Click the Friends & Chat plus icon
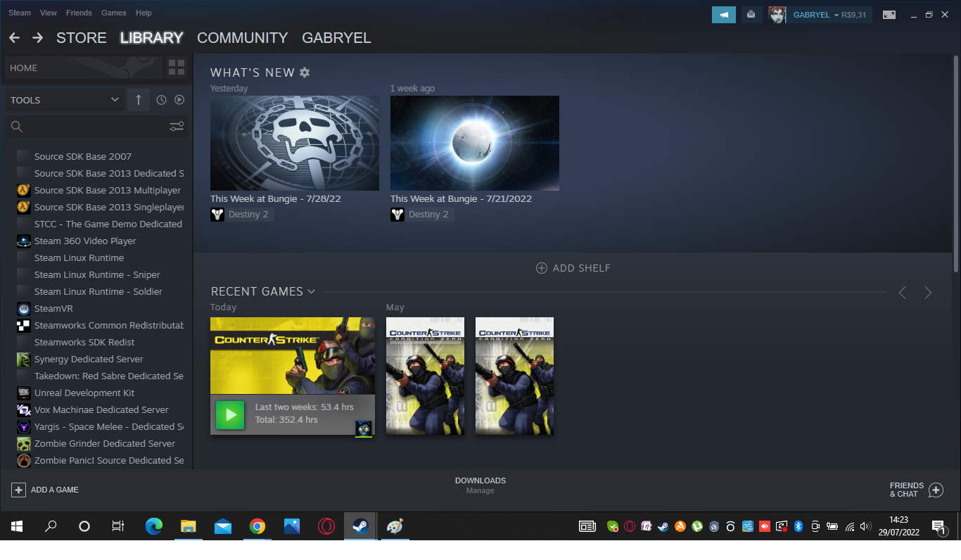The height and width of the screenshot is (560, 961). [936, 490]
